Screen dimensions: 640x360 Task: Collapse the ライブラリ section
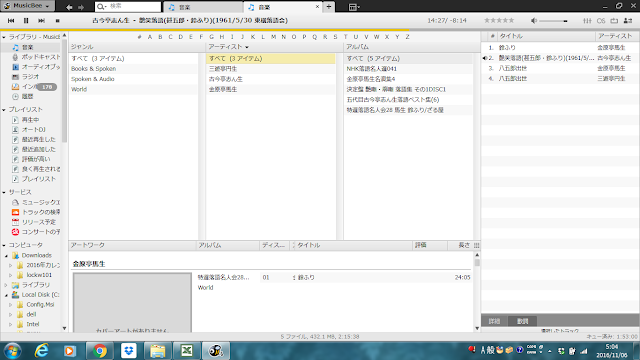click(4, 37)
